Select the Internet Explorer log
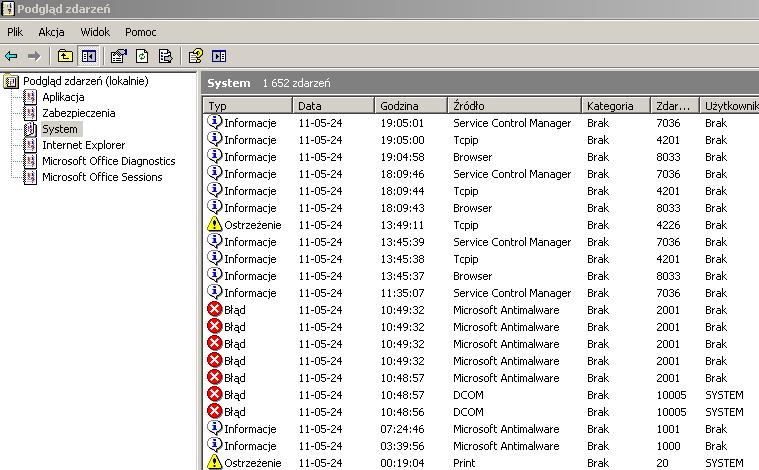This screenshot has width=759, height=470. (83, 145)
